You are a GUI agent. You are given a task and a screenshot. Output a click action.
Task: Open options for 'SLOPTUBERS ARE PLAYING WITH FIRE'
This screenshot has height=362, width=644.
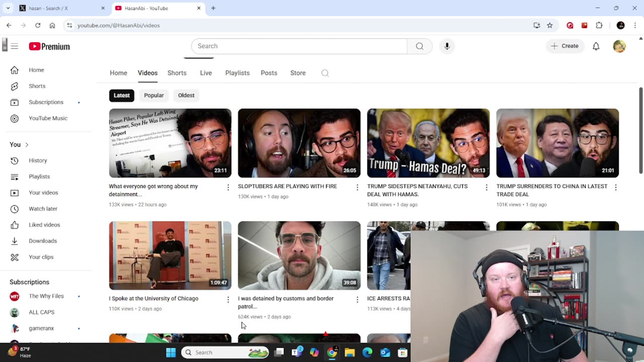(357, 188)
